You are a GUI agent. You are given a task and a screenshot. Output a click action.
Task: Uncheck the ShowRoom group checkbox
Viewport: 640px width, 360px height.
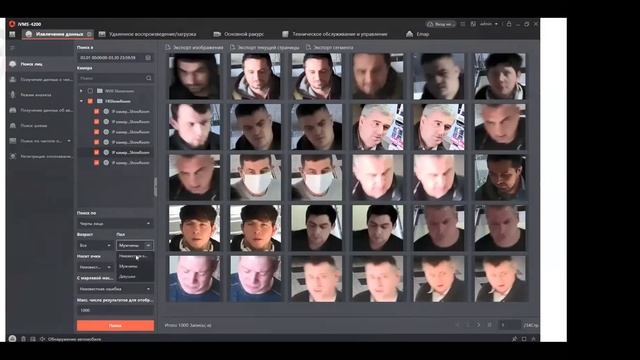coord(90,101)
